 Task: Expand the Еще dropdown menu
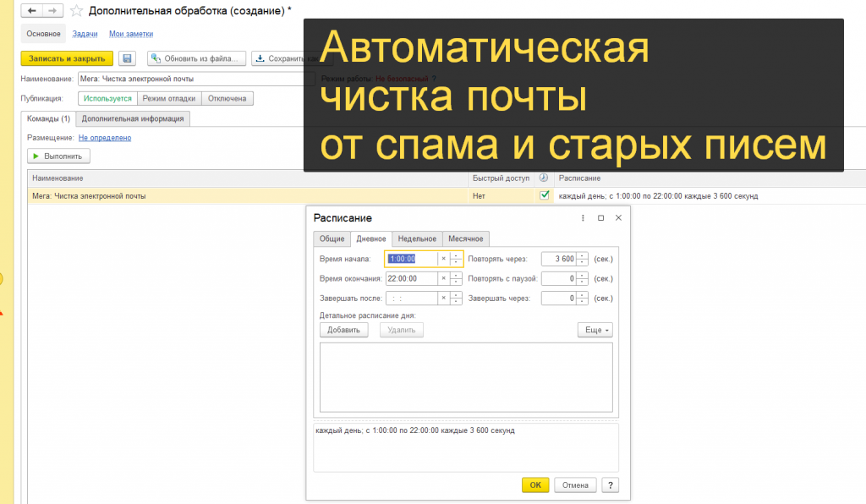pyautogui.click(x=595, y=330)
